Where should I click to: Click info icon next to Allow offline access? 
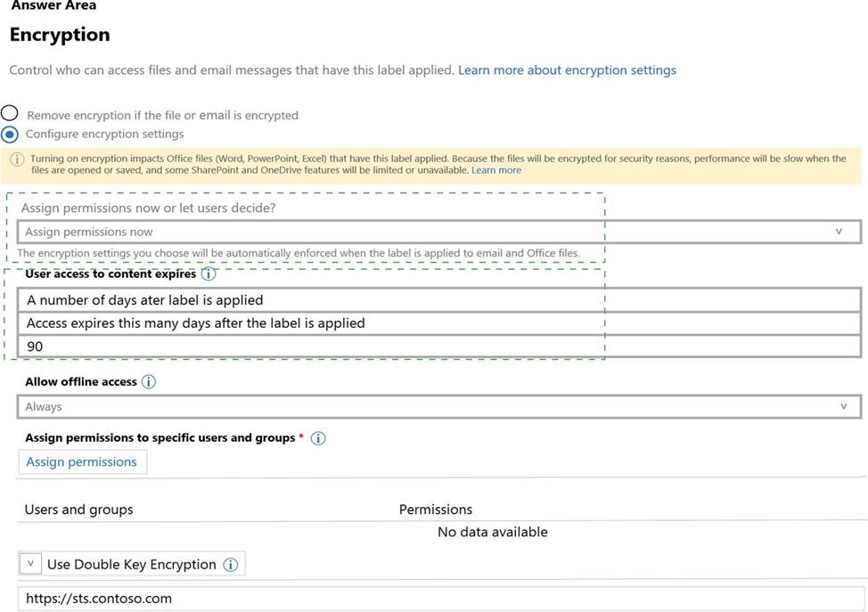click(149, 382)
